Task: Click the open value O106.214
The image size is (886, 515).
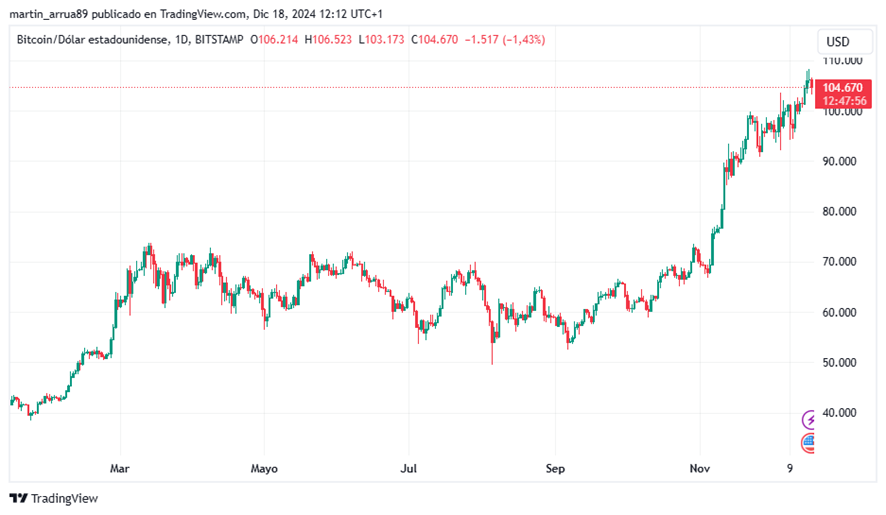Action: (x=274, y=40)
